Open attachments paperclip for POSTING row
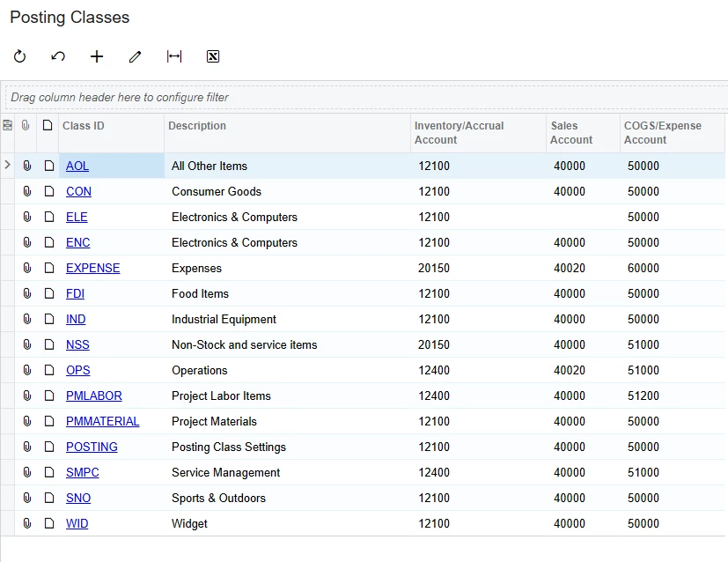Viewport: 728px width, 562px height. tap(27, 447)
